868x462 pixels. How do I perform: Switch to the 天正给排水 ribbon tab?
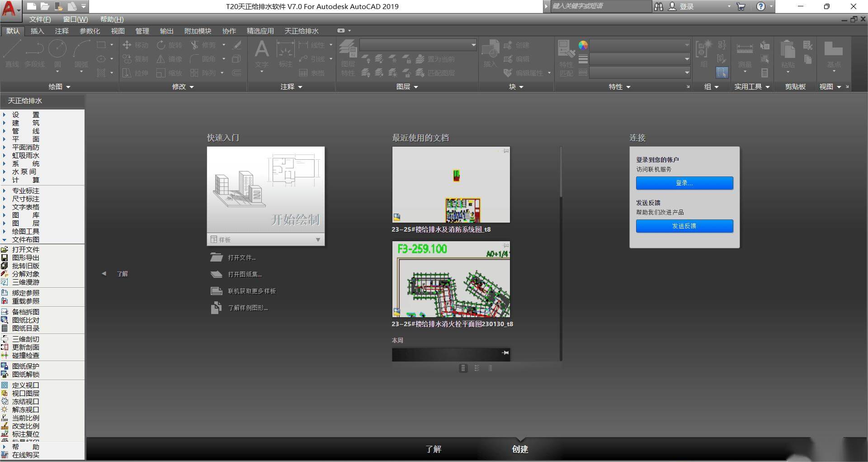[302, 31]
